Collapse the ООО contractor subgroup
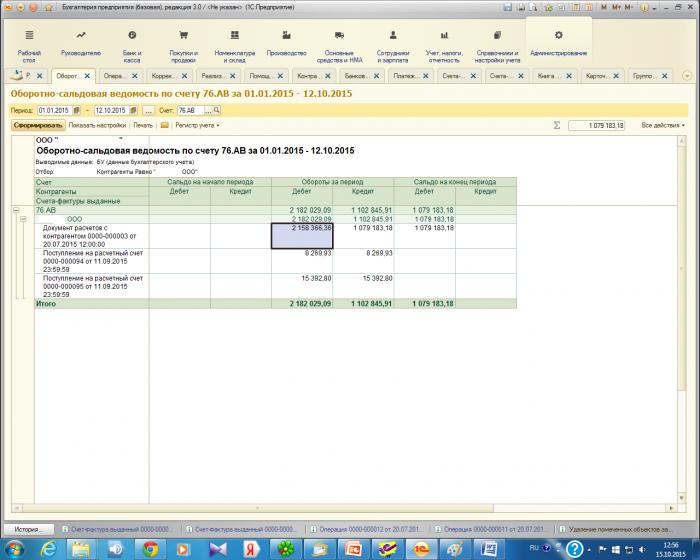 (23, 219)
